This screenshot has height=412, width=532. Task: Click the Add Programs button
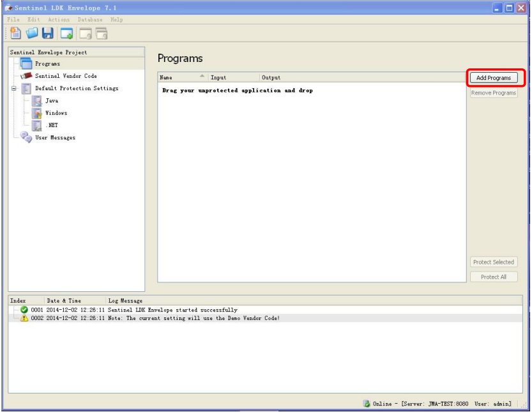pos(494,78)
